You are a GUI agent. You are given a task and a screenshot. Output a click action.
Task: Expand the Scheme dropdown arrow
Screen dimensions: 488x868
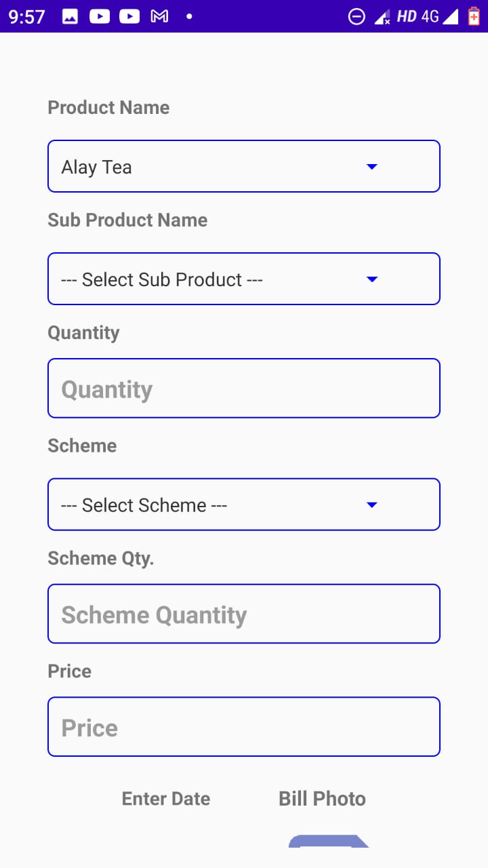[x=371, y=505]
